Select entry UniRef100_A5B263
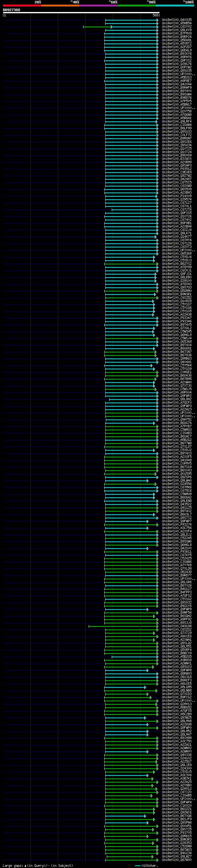197x868 pixels. pos(177,78)
